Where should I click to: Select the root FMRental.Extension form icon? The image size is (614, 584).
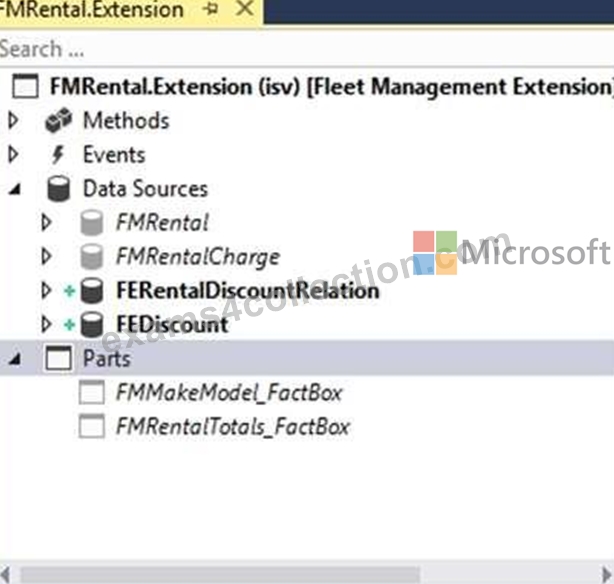pyautogui.click(x=25, y=86)
